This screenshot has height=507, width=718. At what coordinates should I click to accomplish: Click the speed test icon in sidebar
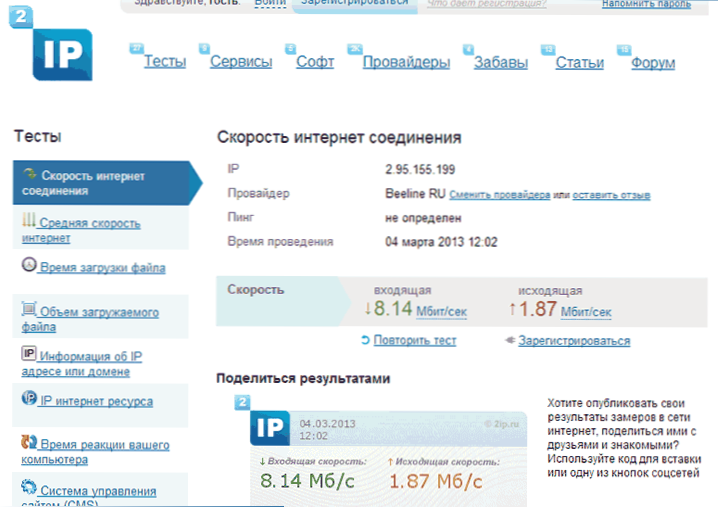[x=30, y=174]
